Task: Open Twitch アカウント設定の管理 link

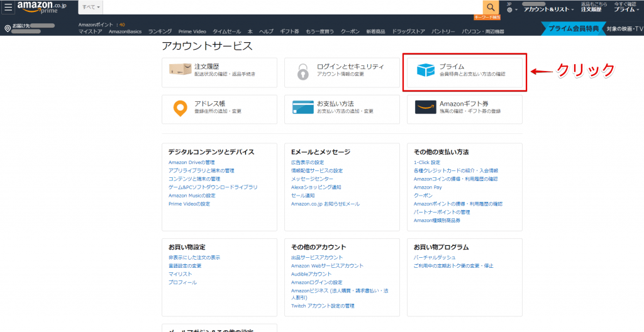Action: [323, 306]
